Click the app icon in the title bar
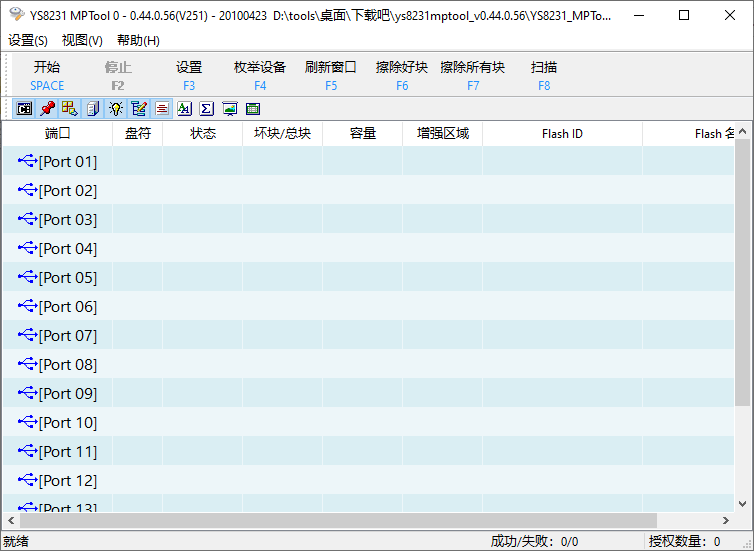This screenshot has width=754, height=551. pos(17,14)
